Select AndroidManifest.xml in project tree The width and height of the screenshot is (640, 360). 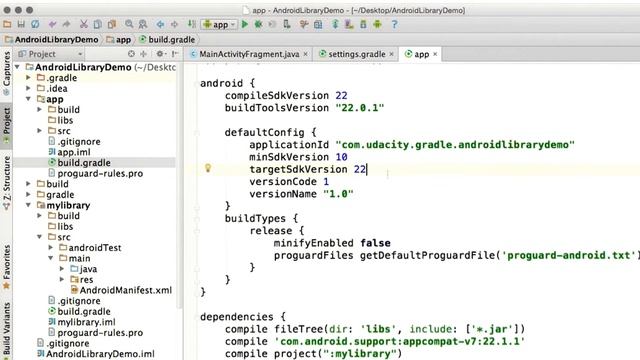(x=121, y=290)
